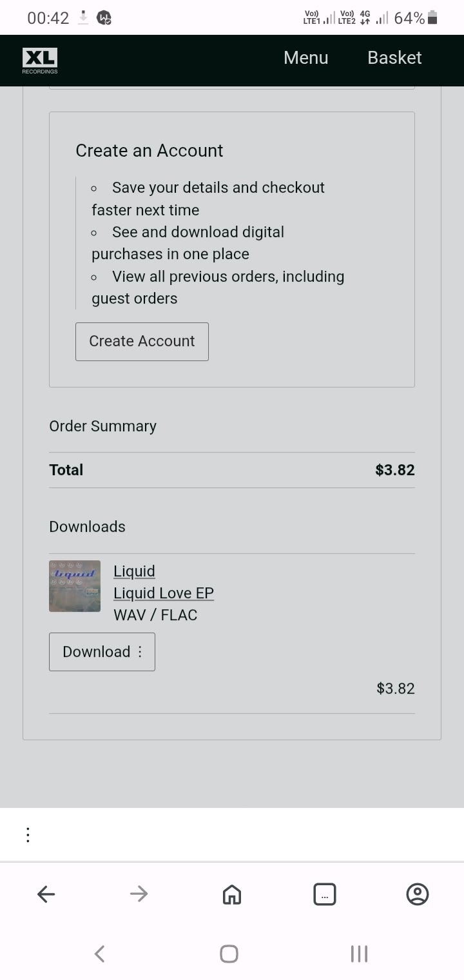
Task: Open the Liquid artist link
Action: pyautogui.click(x=134, y=571)
